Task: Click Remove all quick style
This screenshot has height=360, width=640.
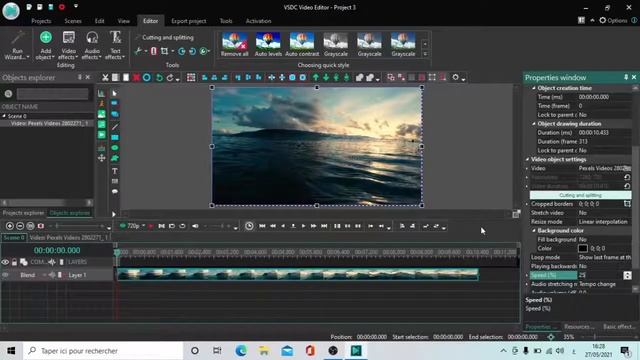Action: pos(234,45)
